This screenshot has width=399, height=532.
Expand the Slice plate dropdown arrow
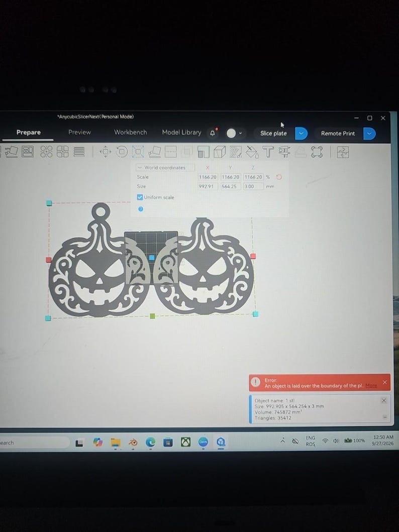301,133
